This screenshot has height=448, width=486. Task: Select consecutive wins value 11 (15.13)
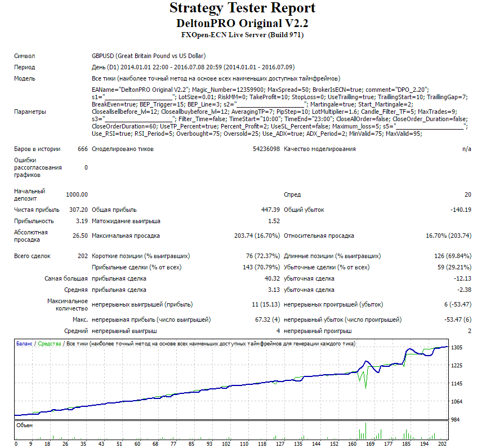[266, 304]
